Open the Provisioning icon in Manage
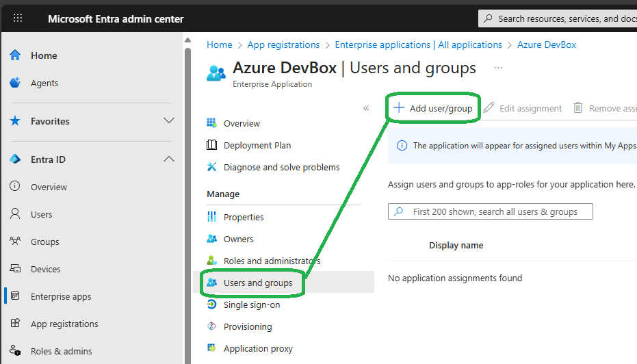The height and width of the screenshot is (364, 637). point(212,326)
